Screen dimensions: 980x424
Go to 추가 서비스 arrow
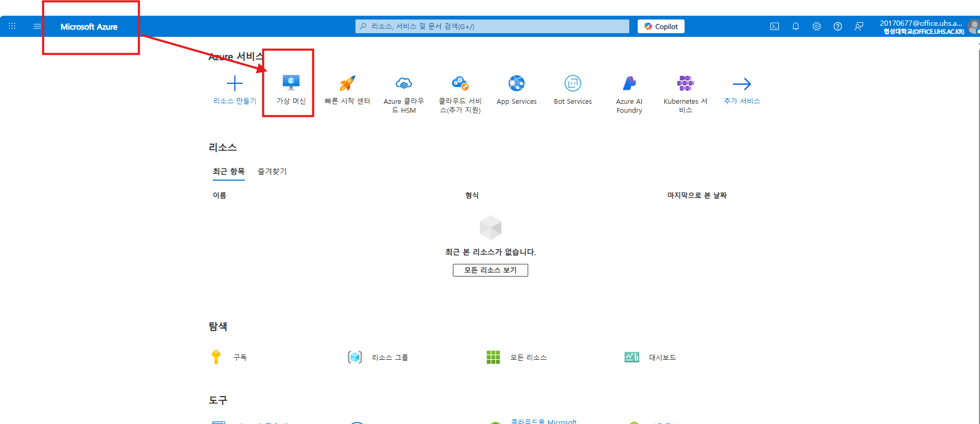(742, 84)
